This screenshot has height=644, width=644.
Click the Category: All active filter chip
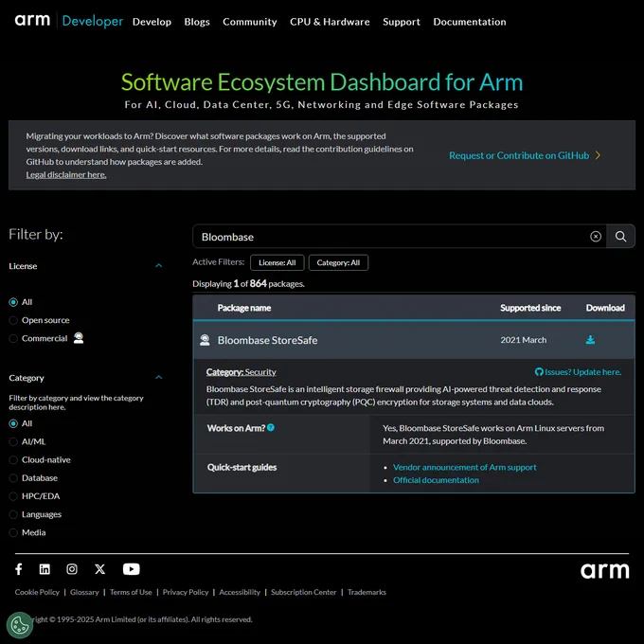click(x=338, y=262)
